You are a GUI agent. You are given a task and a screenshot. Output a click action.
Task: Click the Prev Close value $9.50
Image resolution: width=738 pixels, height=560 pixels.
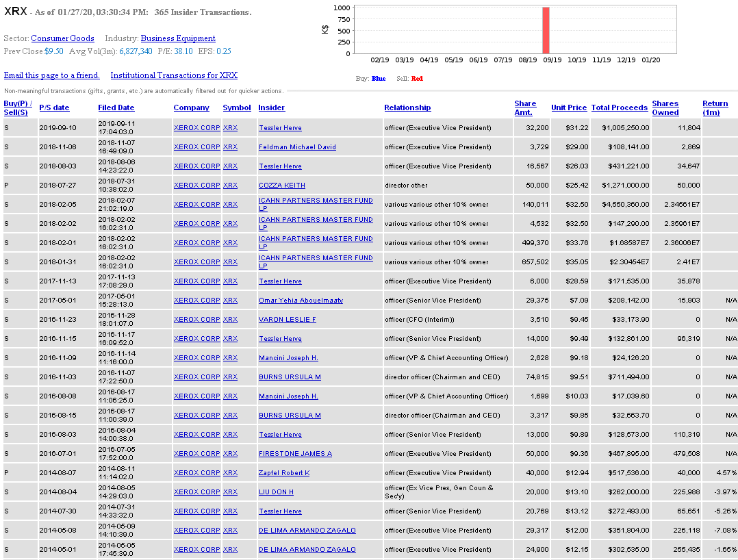(54, 51)
